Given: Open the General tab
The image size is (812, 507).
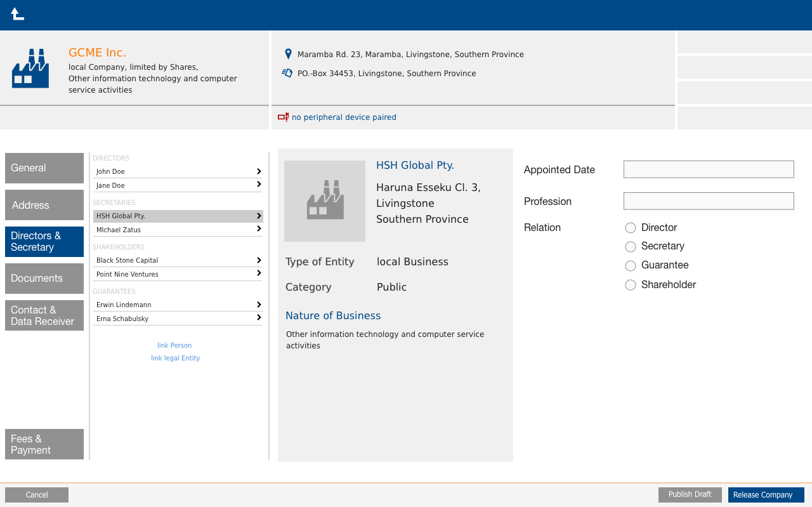Looking at the screenshot, I should tap(44, 168).
